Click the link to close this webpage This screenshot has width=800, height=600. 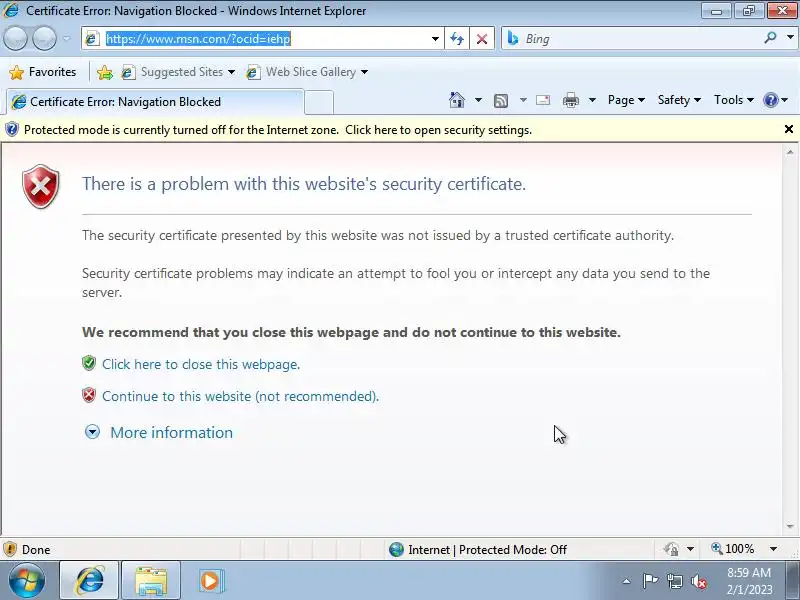coord(201,364)
